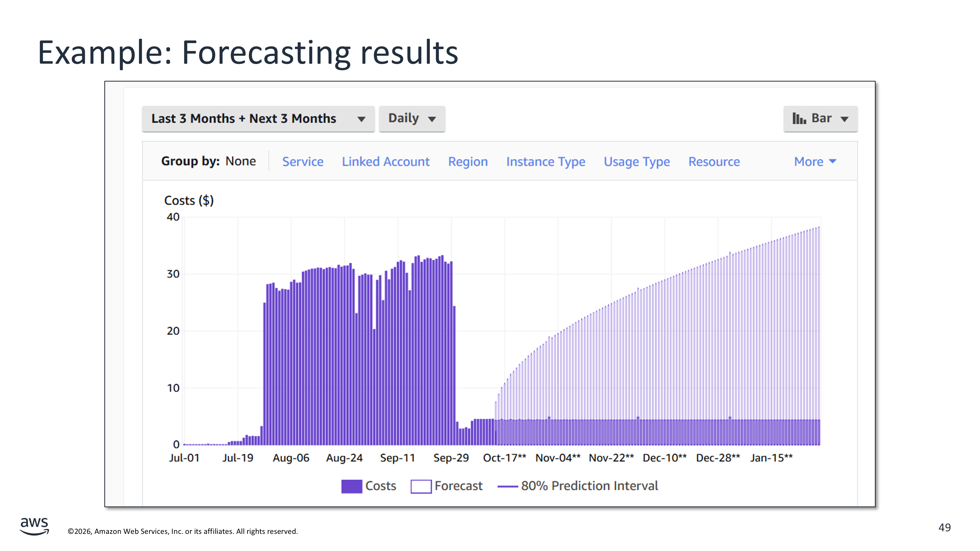This screenshot has width=980, height=551.
Task: Select Region grouping
Action: [x=467, y=162]
